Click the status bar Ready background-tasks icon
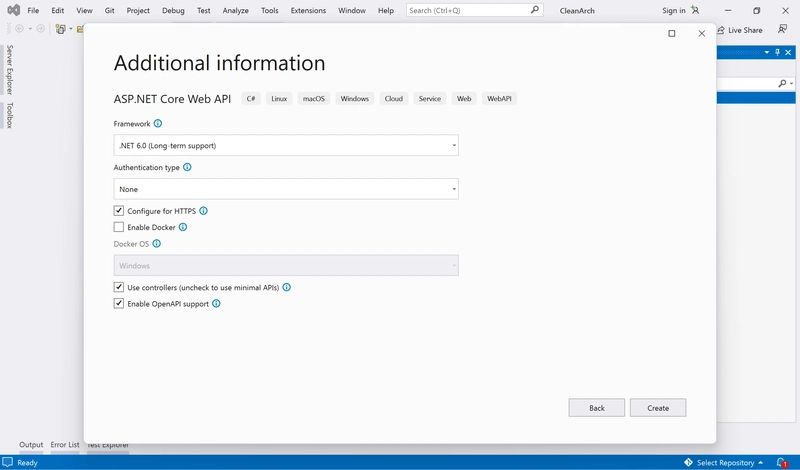 (x=8, y=462)
